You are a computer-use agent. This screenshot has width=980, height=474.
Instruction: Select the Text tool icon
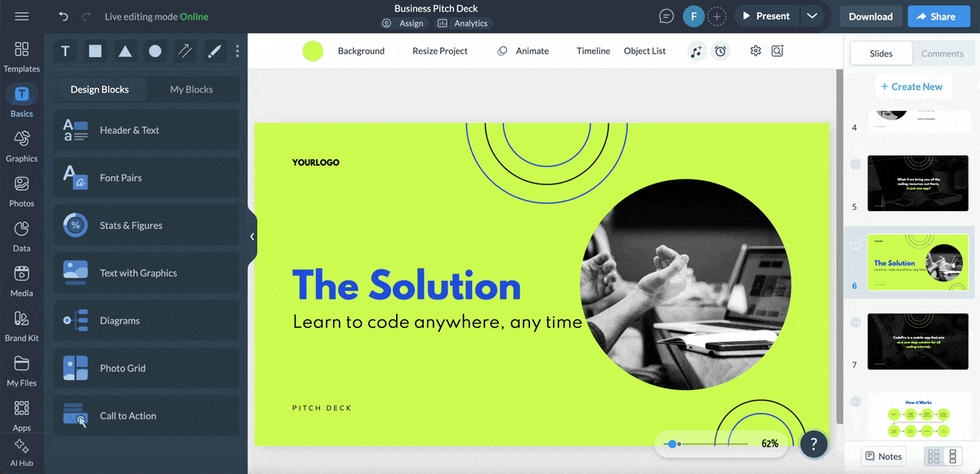pyautogui.click(x=65, y=51)
